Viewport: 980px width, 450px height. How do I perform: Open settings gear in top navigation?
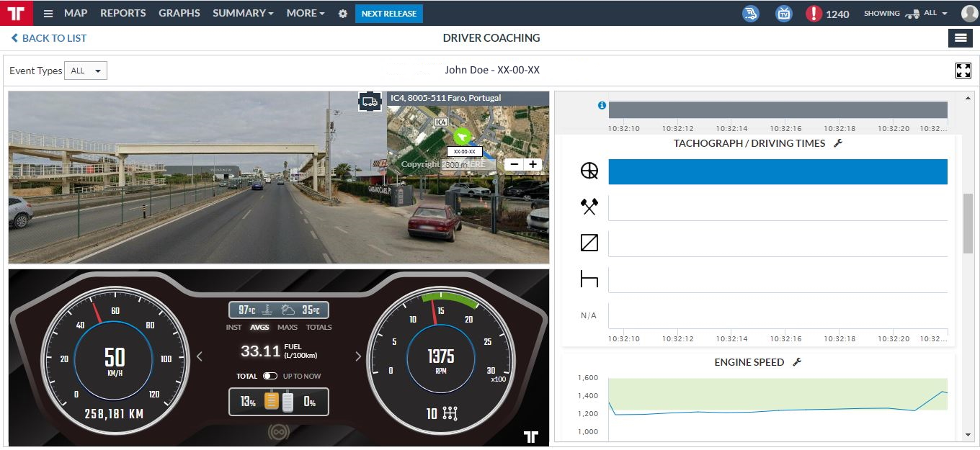point(342,14)
